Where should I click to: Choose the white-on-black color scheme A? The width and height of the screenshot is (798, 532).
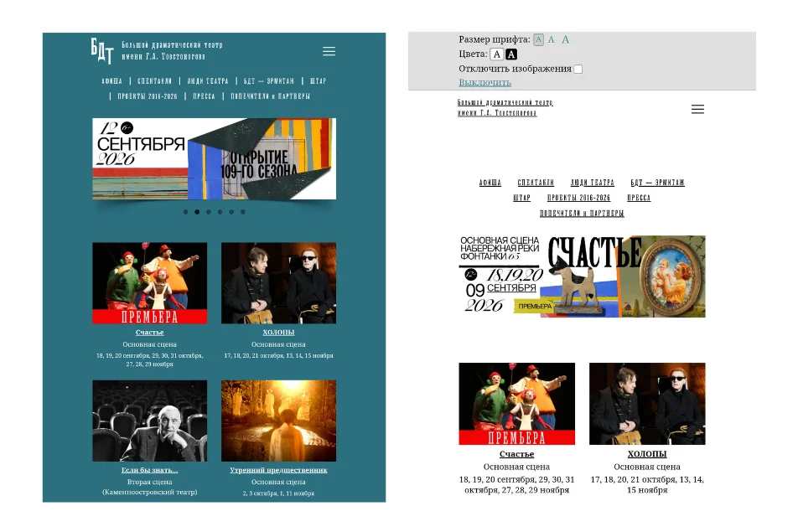511,54
